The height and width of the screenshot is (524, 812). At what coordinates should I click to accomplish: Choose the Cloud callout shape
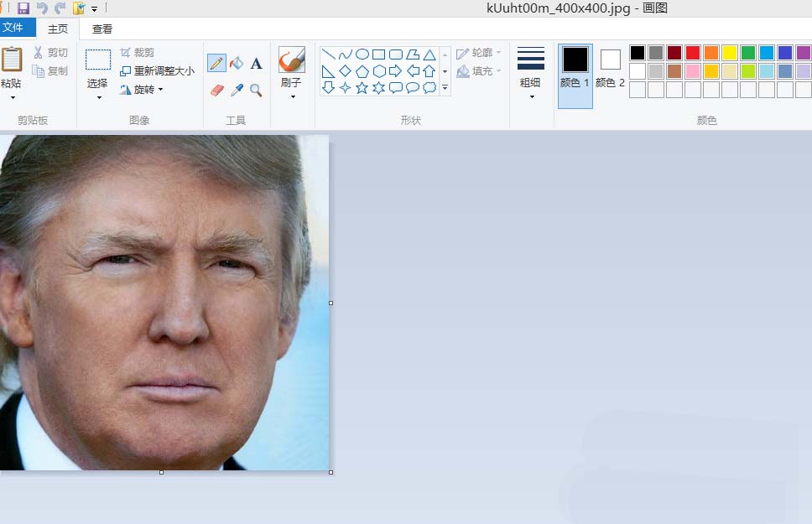click(429, 88)
